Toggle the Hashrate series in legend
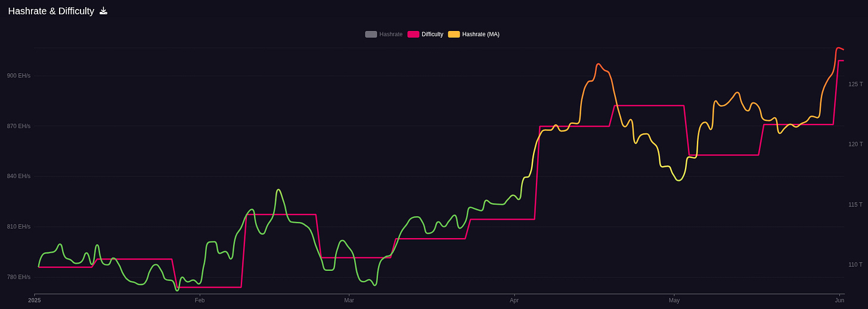 384,35
